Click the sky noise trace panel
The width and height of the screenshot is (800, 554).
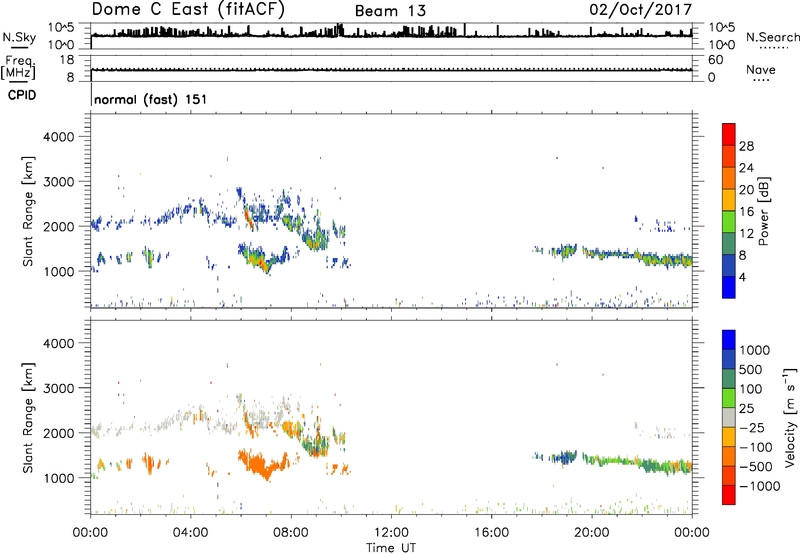pyautogui.click(x=391, y=36)
